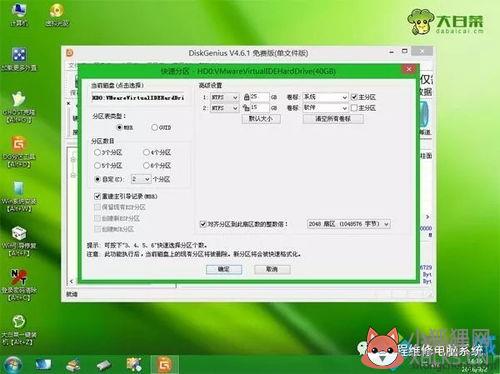This screenshot has width=500, height=374.
Task: Open partition 1 volume label dropdown
Action: 325,97
